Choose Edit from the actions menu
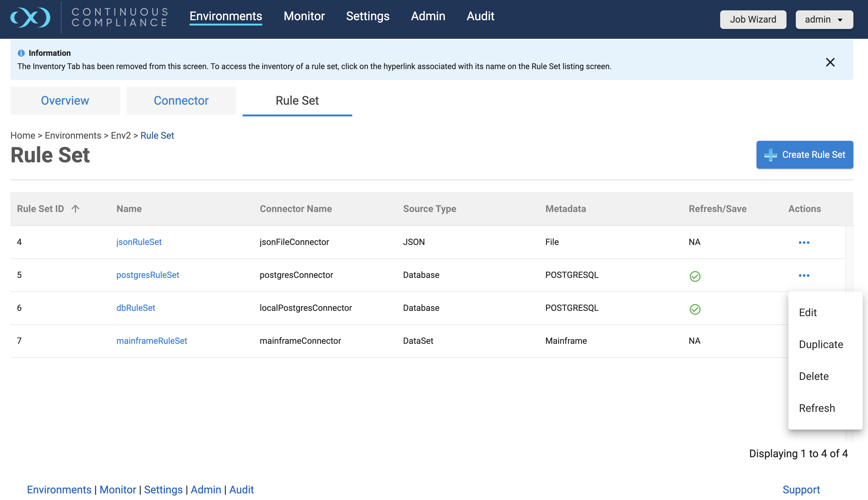Viewport: 868px width, 500px height. 808,312
